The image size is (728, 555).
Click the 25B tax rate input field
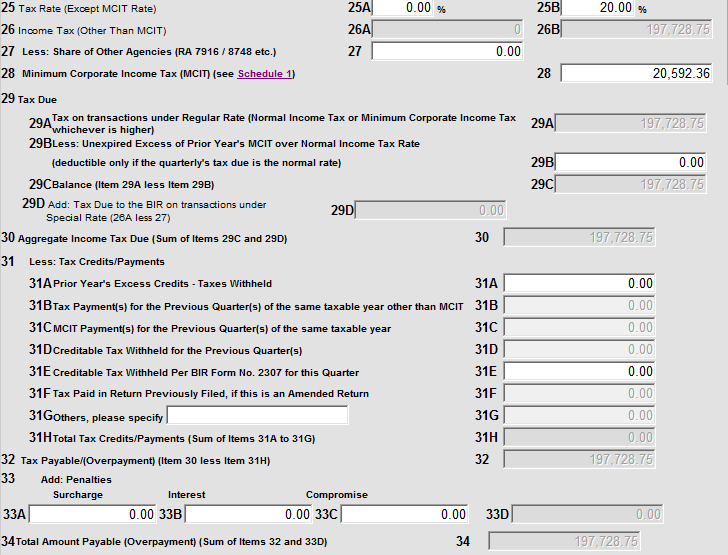[598, 7]
